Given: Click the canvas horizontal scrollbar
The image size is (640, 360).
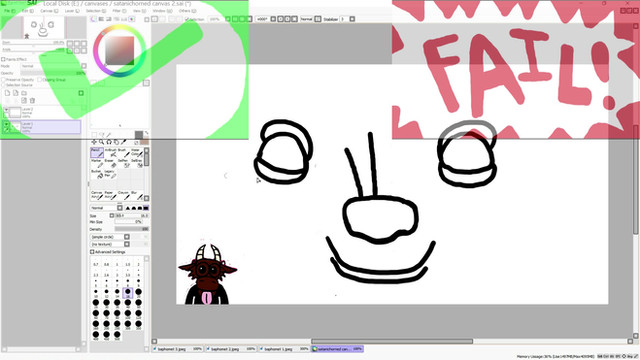Looking at the screenshot, I should [x=392, y=341].
